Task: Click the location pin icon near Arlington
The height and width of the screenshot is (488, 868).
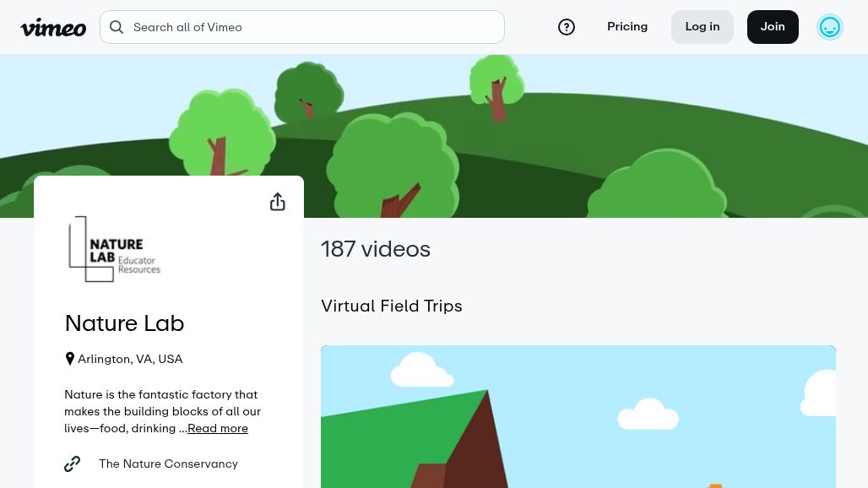Action: point(70,358)
